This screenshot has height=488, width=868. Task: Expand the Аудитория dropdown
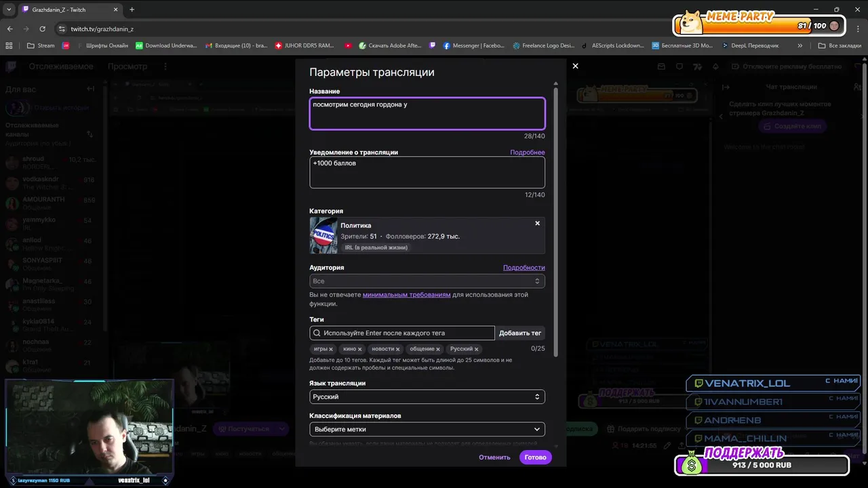click(427, 281)
